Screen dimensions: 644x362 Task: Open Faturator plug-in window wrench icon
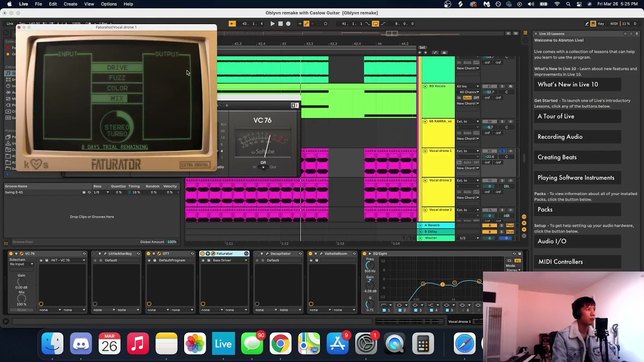pos(213,254)
